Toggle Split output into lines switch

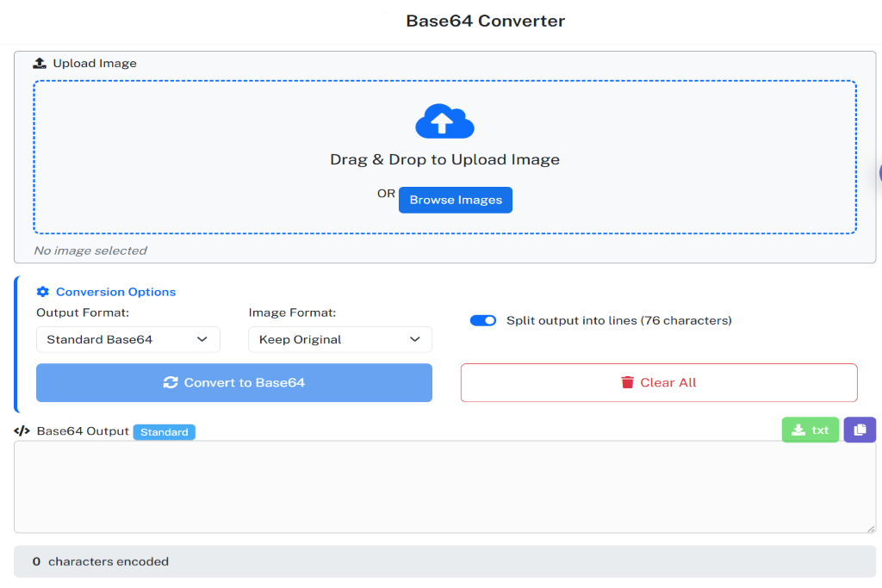point(483,320)
